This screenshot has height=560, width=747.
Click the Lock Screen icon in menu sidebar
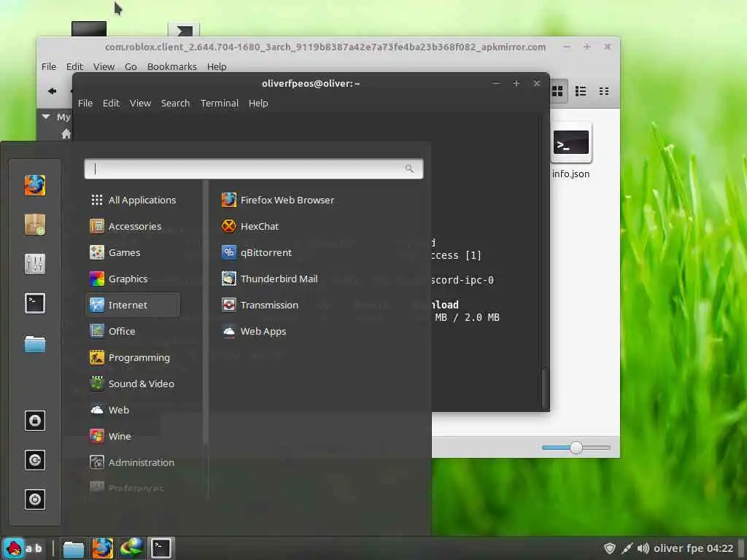coord(35,421)
